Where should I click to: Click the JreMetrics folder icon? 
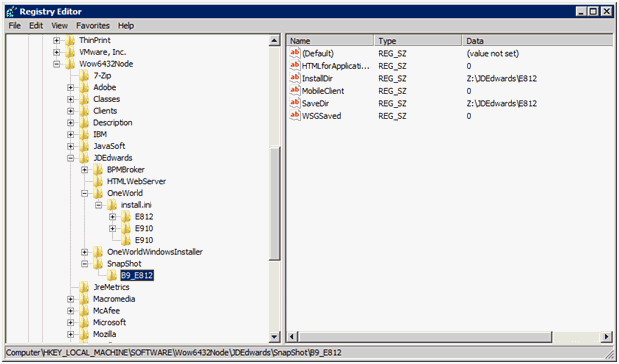click(84, 287)
